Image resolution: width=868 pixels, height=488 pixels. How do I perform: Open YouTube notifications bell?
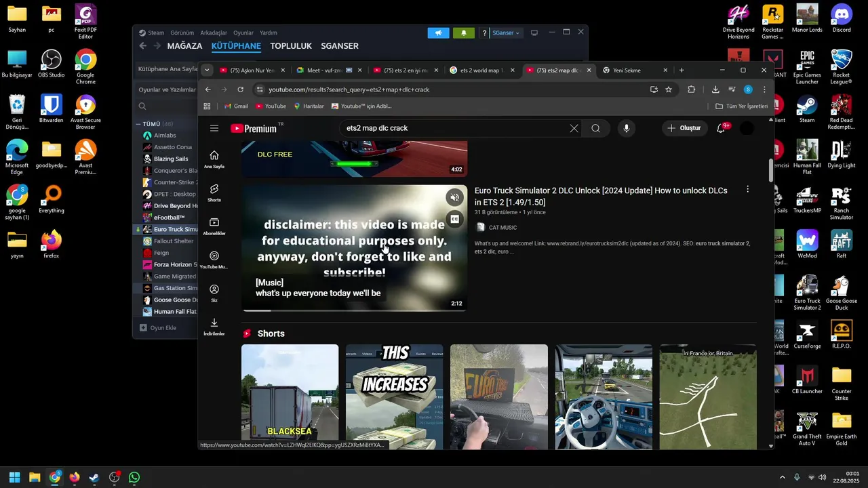coord(721,128)
